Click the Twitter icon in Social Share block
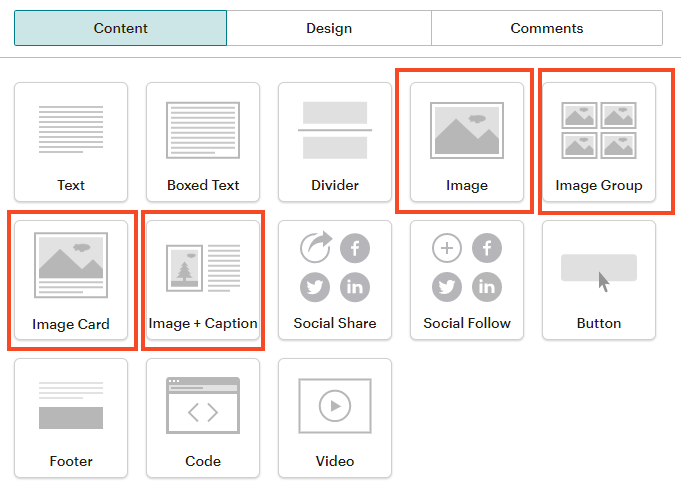This screenshot has height=498, width=681. [315, 287]
